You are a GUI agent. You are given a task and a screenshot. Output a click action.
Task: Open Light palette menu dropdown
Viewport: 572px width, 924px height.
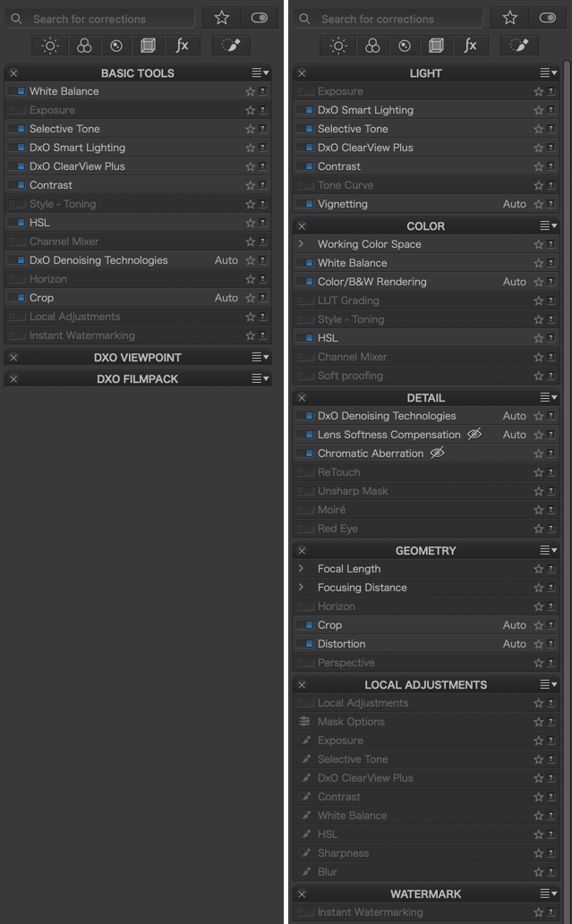[x=549, y=73]
